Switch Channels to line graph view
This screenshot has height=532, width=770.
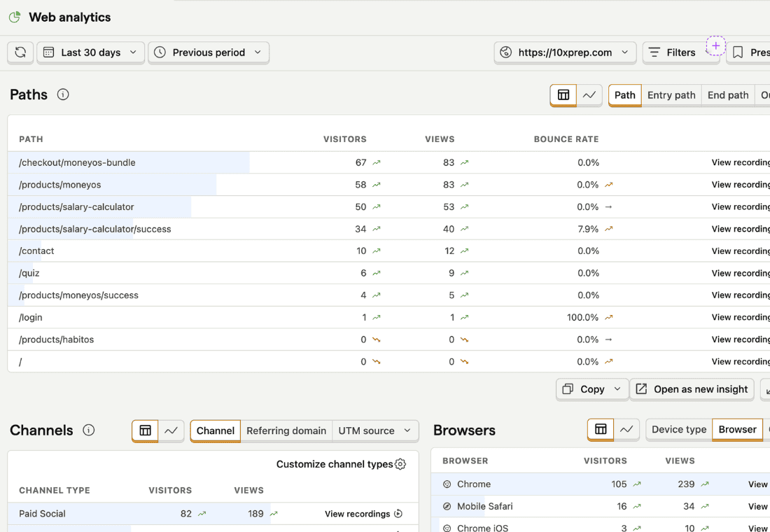(x=171, y=430)
